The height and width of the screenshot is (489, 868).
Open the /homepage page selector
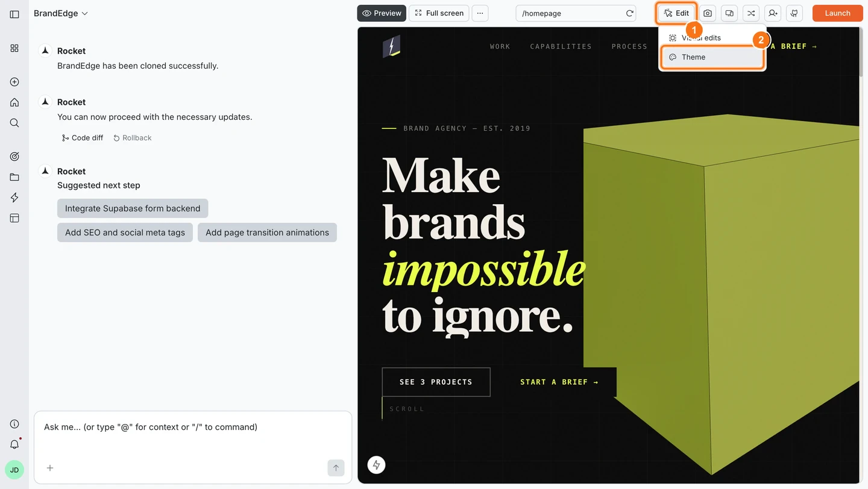point(567,13)
